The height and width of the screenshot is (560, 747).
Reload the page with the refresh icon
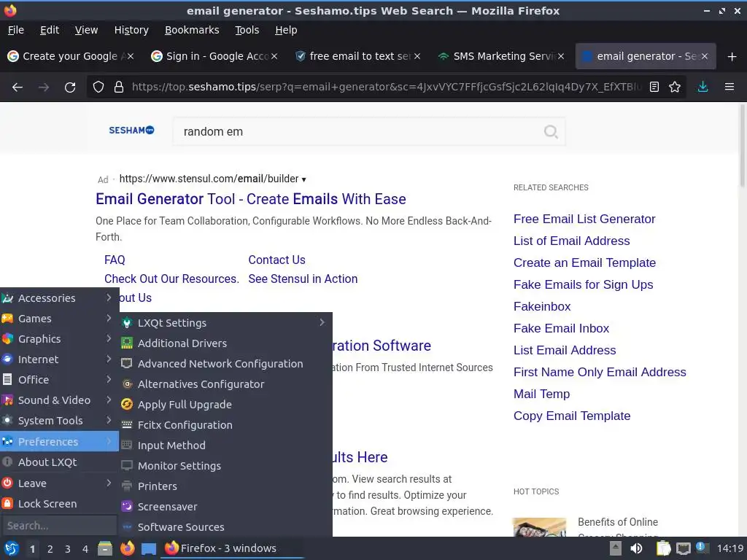[x=70, y=87]
